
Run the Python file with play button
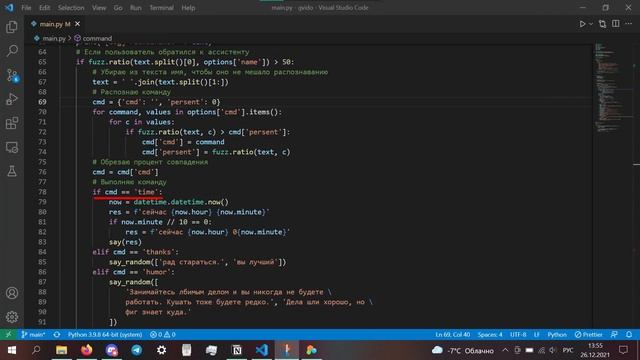[582, 24]
